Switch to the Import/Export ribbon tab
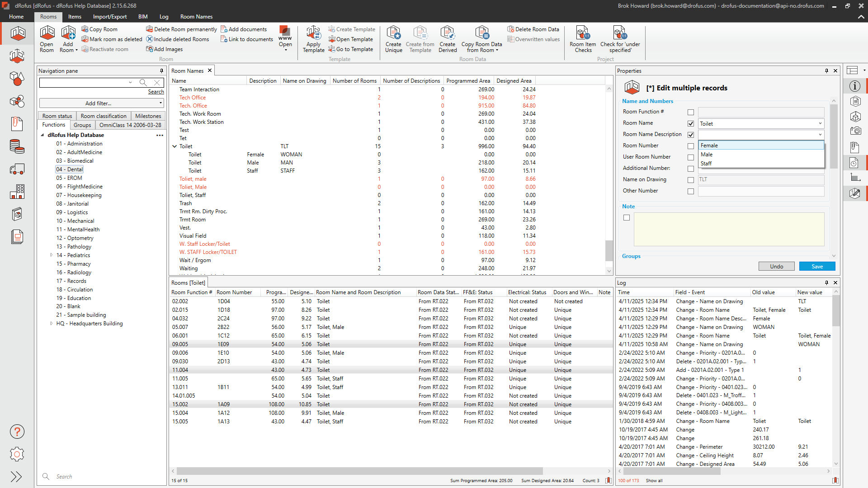This screenshot has height=488, width=868. 110,17
